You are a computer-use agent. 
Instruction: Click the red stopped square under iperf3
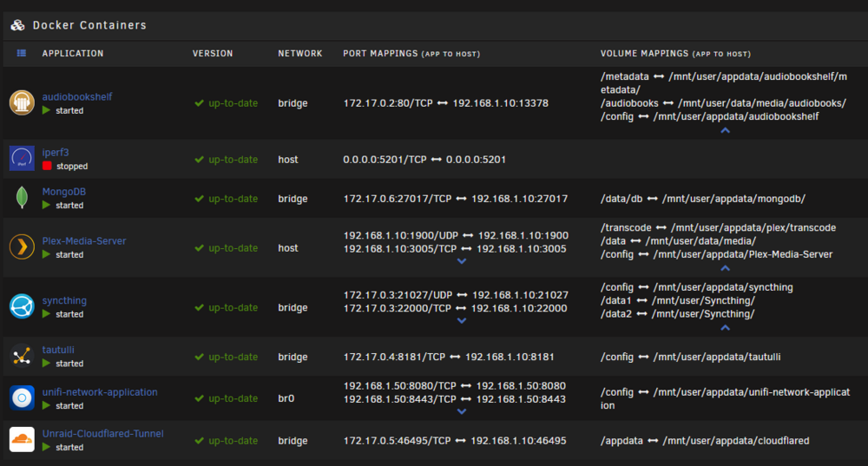[47, 166]
